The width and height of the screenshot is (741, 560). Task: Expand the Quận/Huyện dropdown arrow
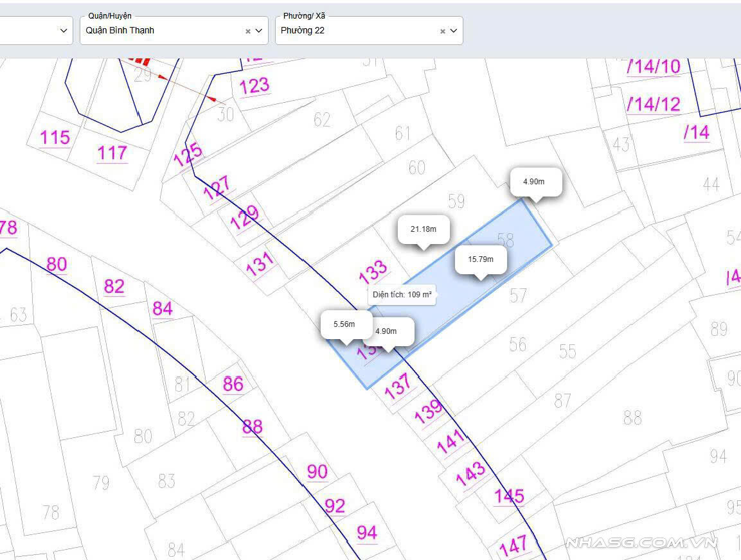click(259, 31)
